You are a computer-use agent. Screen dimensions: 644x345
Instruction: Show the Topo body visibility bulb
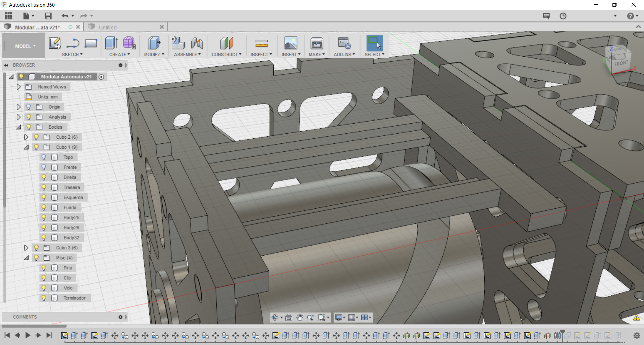click(44, 157)
